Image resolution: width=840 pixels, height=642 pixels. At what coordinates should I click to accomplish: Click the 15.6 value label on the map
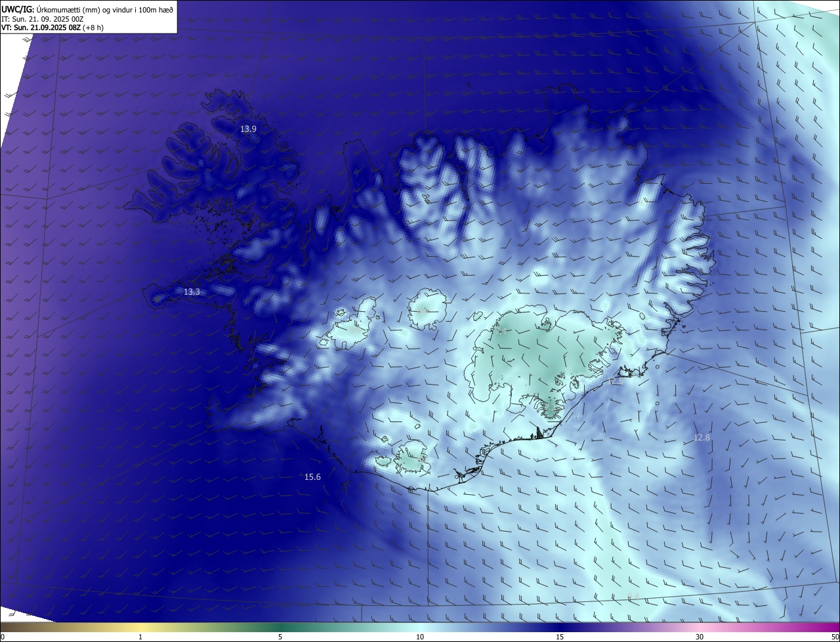[312, 477]
